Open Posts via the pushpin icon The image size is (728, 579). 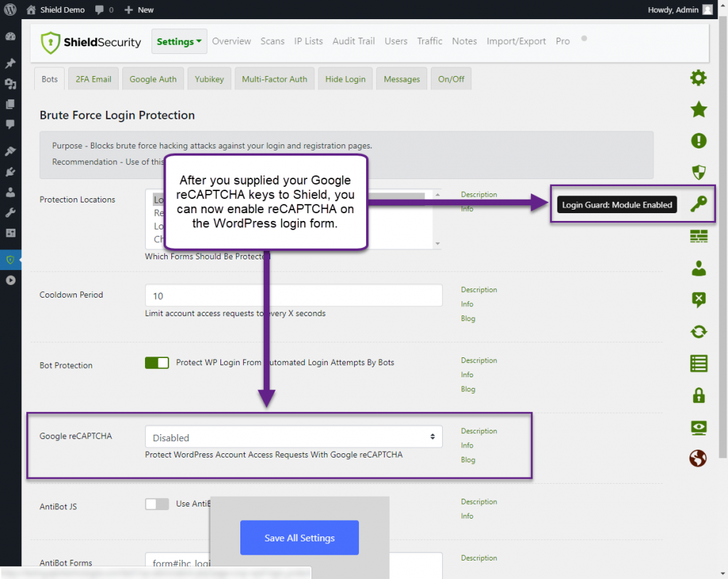pyautogui.click(x=10, y=63)
